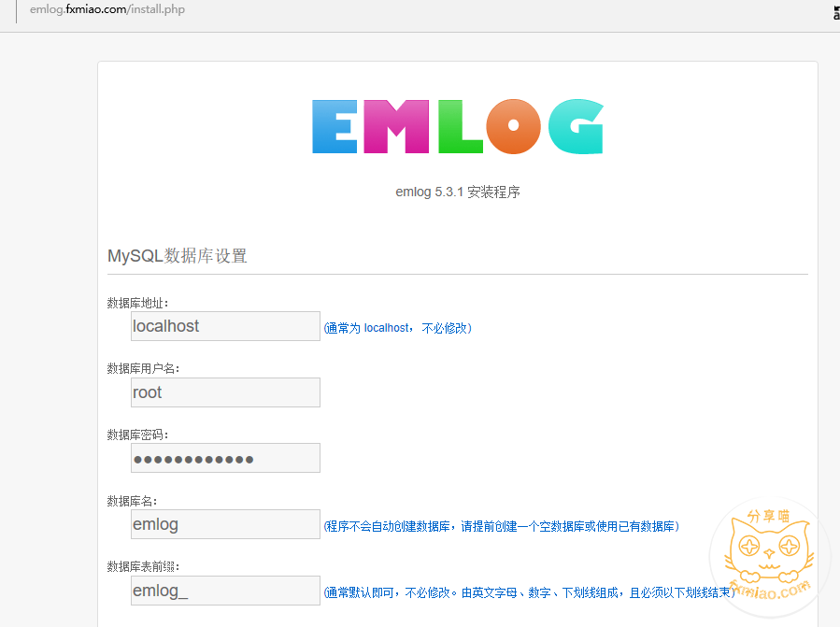Click the table prefix hint about underscores
This screenshot has width=840, height=627.
coord(529,592)
